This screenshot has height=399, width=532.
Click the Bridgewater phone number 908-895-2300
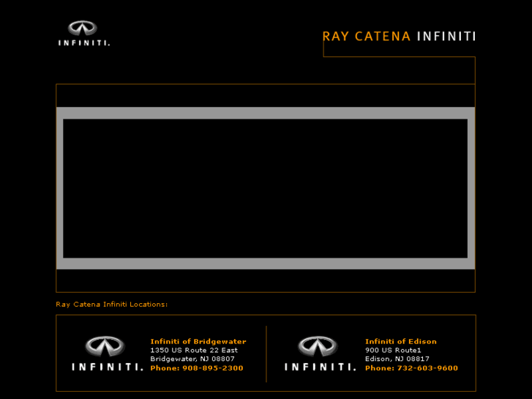click(213, 368)
